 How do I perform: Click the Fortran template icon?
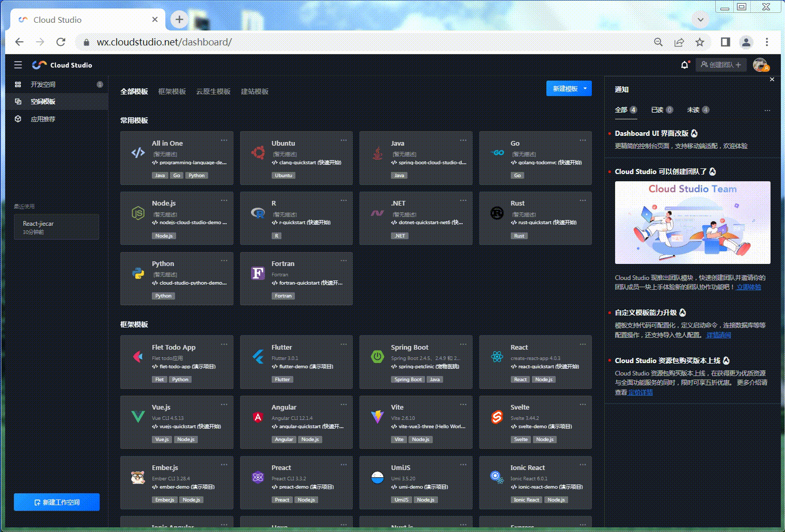(258, 273)
